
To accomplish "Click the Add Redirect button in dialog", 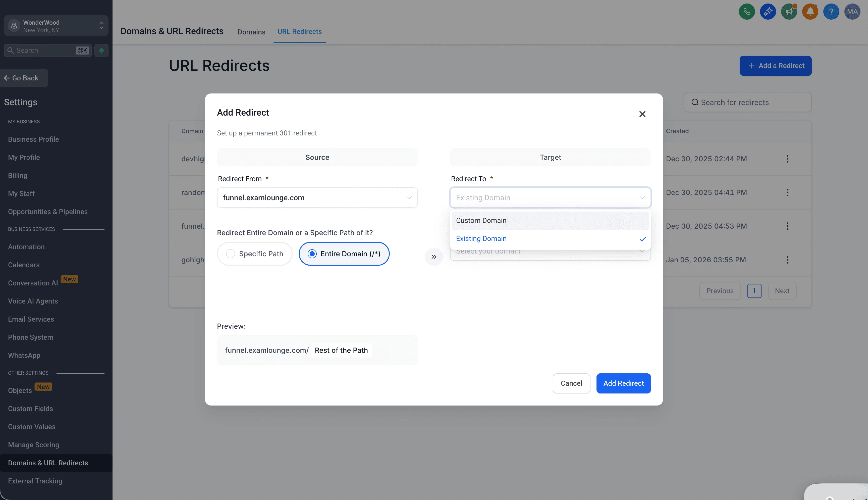I will [623, 383].
